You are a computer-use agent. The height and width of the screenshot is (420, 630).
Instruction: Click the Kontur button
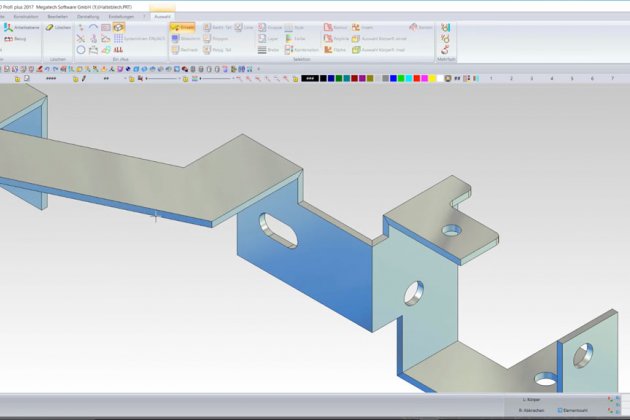pyautogui.click(x=334, y=27)
